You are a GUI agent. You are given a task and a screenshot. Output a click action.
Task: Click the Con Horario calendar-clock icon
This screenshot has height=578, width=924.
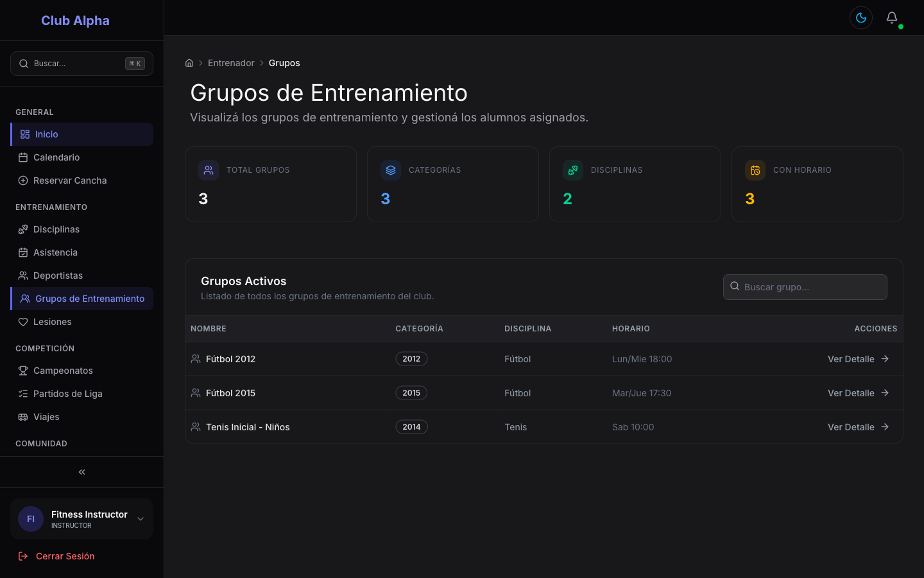[755, 170]
